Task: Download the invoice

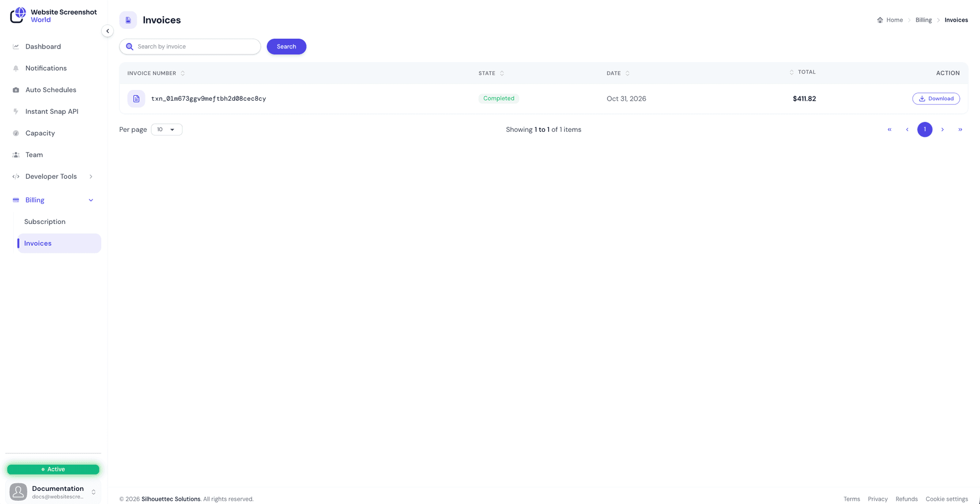Action: coord(936,99)
